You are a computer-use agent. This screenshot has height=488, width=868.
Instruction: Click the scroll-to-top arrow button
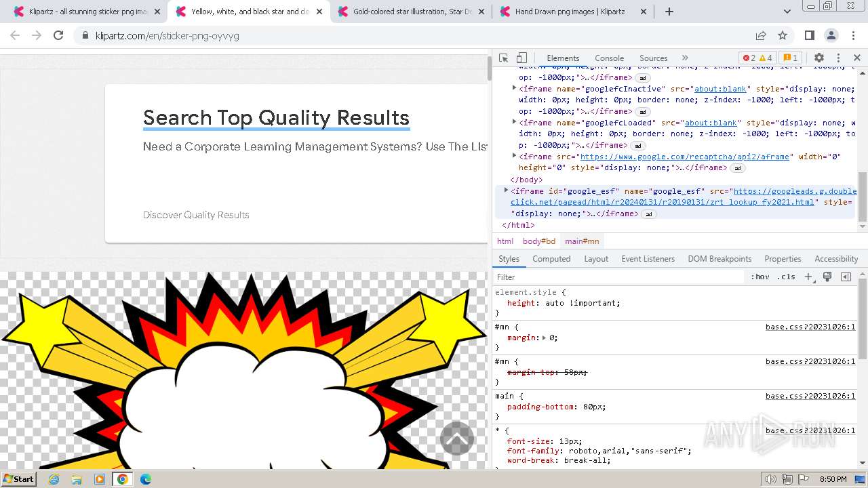(x=457, y=439)
